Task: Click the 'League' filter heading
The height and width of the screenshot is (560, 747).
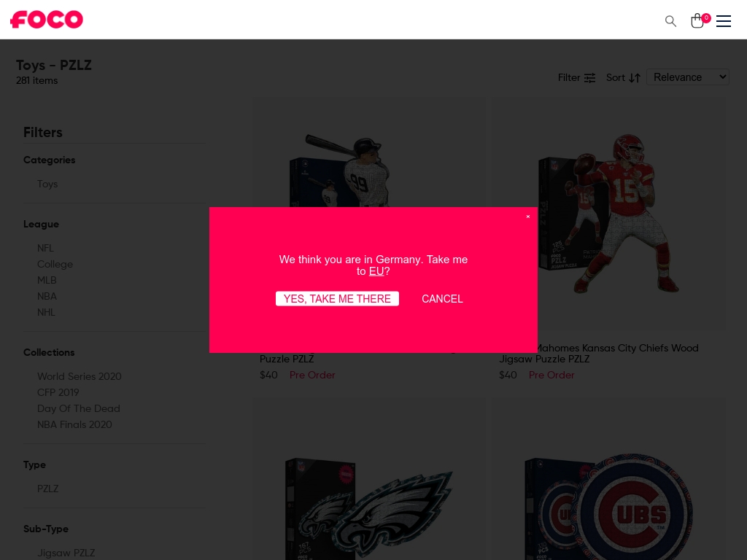Action: (x=41, y=224)
